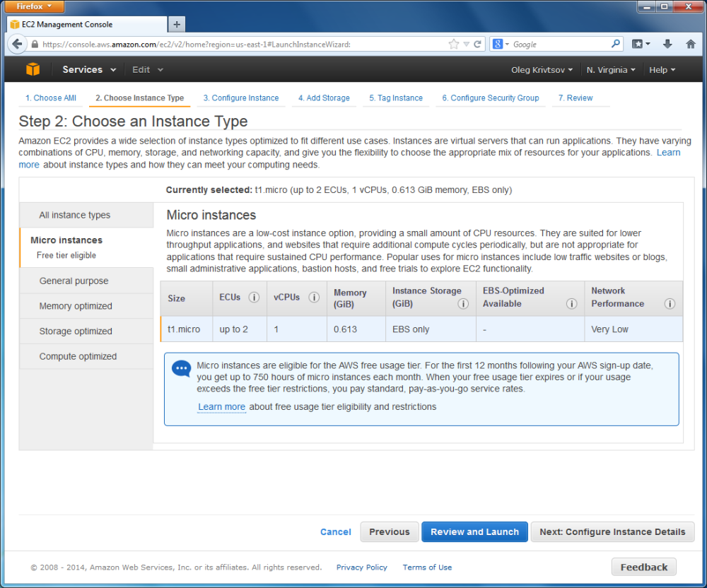Expand the Services dropdown

click(x=89, y=70)
